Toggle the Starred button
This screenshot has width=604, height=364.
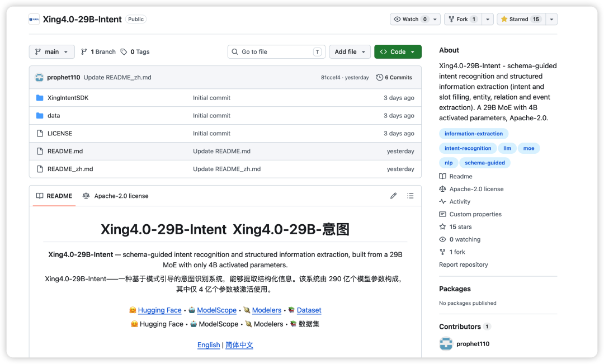point(521,19)
